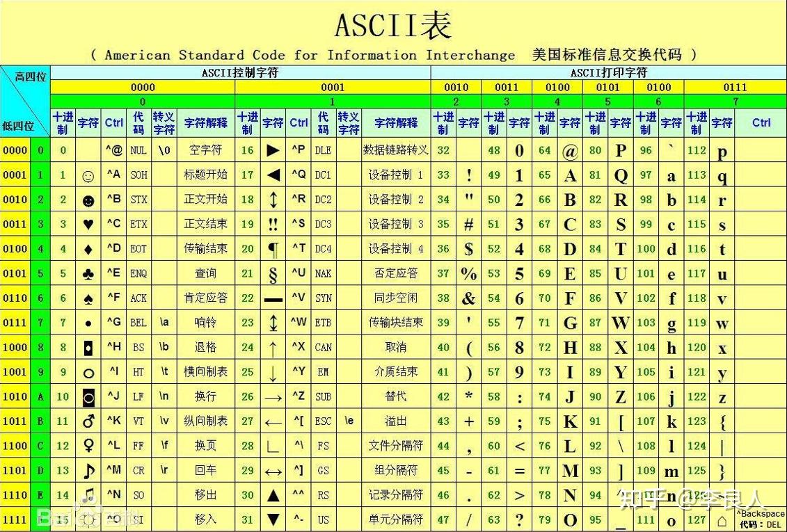Image resolution: width=787 pixels, height=532 pixels.
Task: Select the 空字符 description for NUL
Action: tap(204, 150)
